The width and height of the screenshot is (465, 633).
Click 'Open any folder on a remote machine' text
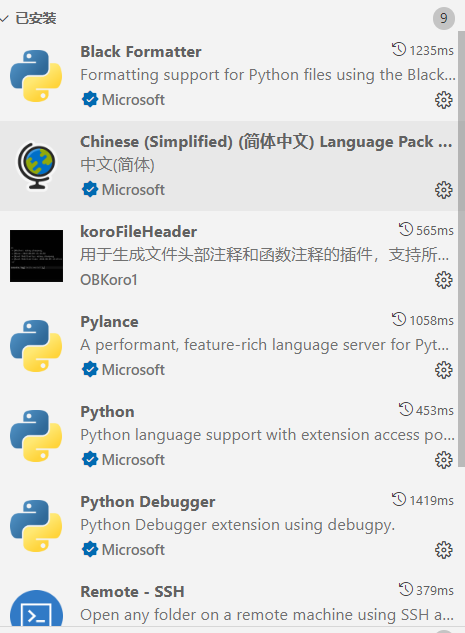[267, 615]
